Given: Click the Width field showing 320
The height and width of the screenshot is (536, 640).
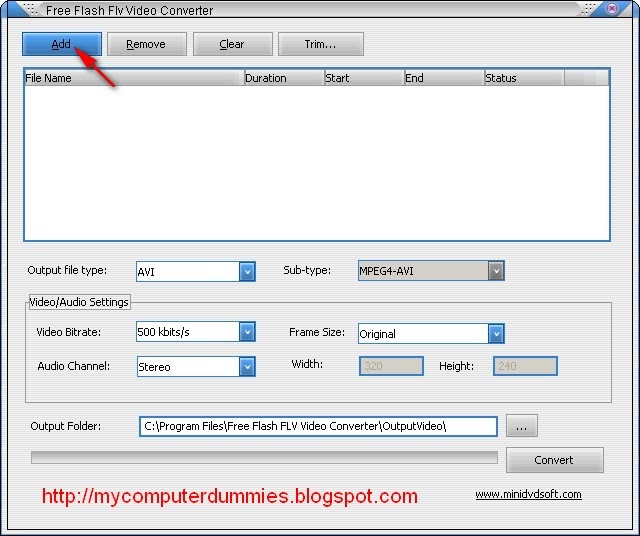Looking at the screenshot, I should (391, 366).
